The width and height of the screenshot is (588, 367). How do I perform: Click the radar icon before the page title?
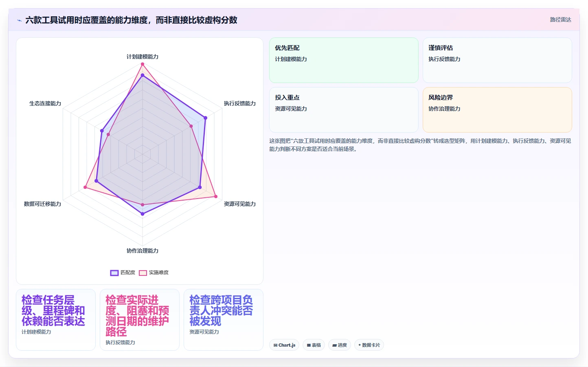(x=19, y=20)
